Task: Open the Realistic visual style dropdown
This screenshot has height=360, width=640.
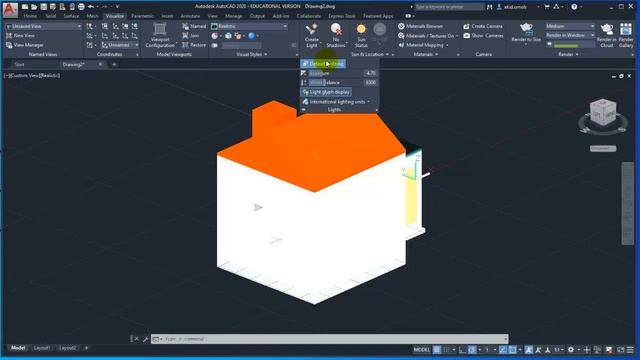Action: click(x=249, y=26)
